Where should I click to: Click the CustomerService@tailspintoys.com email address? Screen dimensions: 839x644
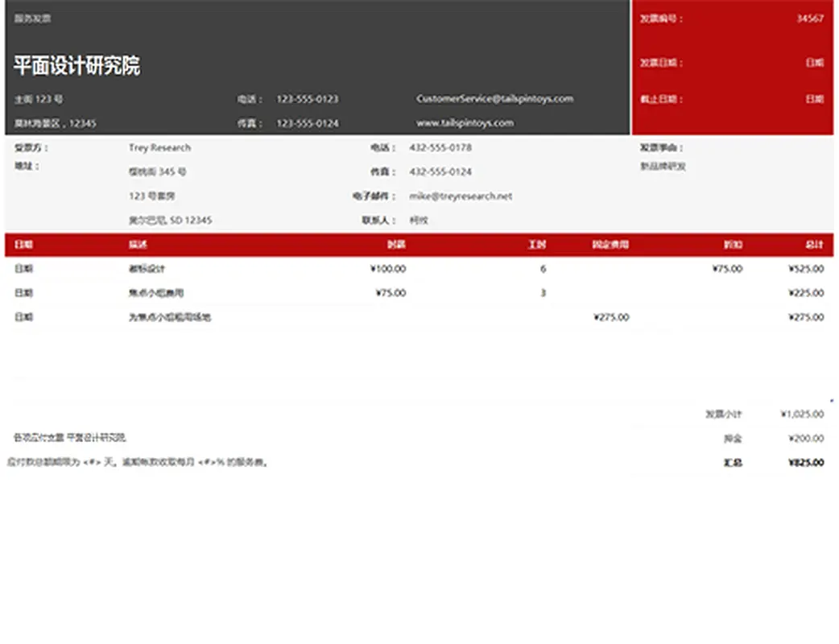(x=494, y=99)
